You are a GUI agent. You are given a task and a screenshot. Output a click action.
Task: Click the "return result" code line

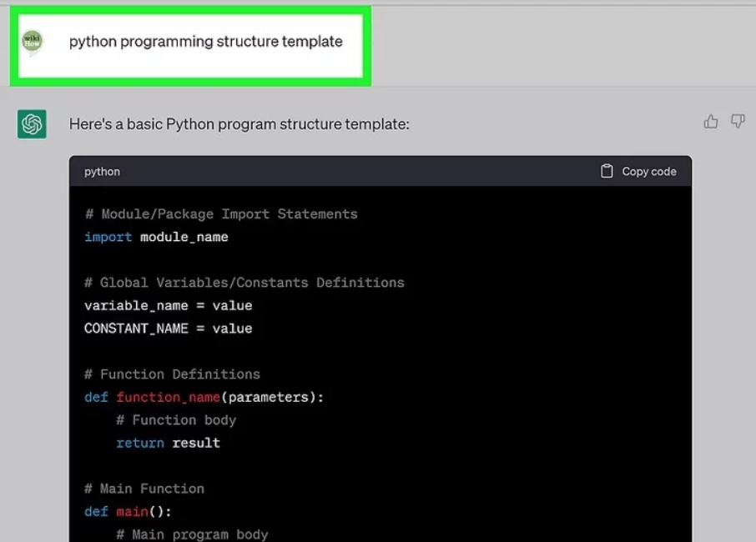tap(168, 443)
